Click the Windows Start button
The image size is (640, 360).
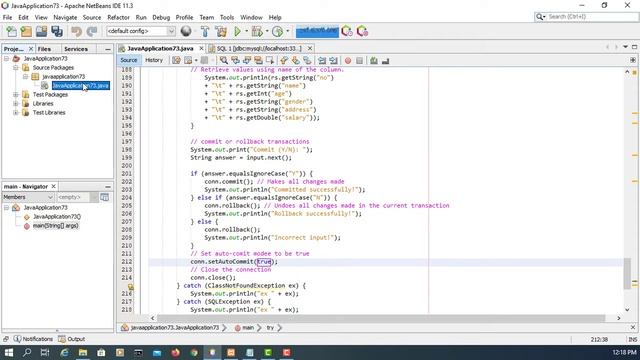9,352
